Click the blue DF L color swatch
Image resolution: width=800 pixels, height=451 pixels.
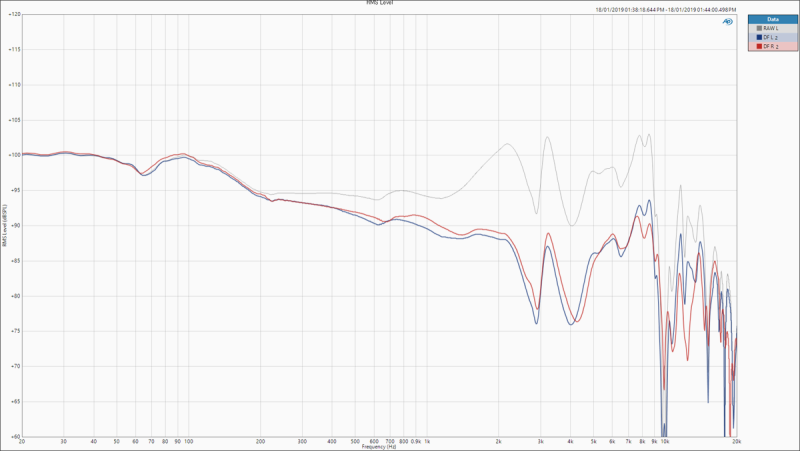coord(759,37)
